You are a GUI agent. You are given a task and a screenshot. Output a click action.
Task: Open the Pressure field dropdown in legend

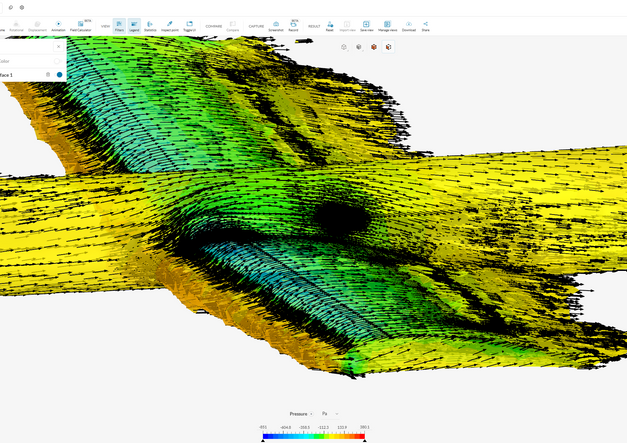pos(301,414)
